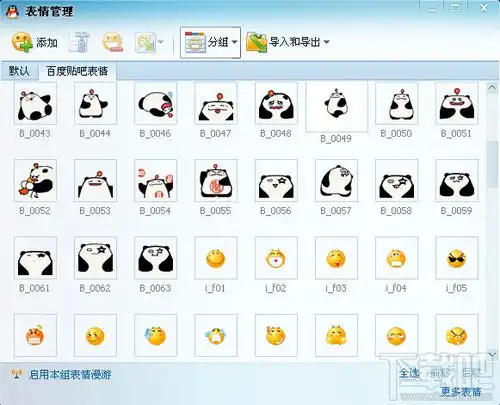
Task: Select panda emoticon B_0053
Action: point(96,181)
